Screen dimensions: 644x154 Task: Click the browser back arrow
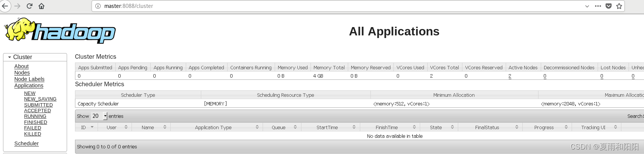[5, 6]
